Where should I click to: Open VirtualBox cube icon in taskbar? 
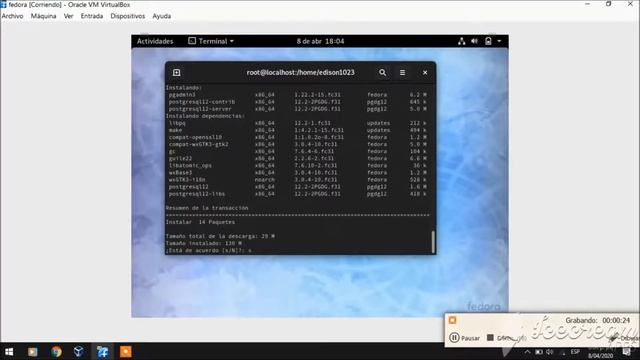(x=79, y=352)
